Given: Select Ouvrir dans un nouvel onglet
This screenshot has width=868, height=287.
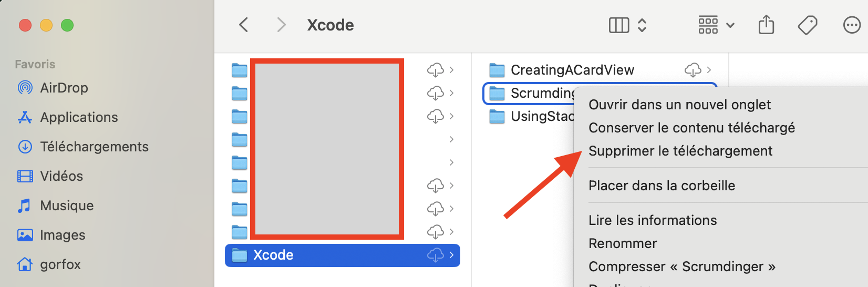Looking at the screenshot, I should (x=679, y=105).
